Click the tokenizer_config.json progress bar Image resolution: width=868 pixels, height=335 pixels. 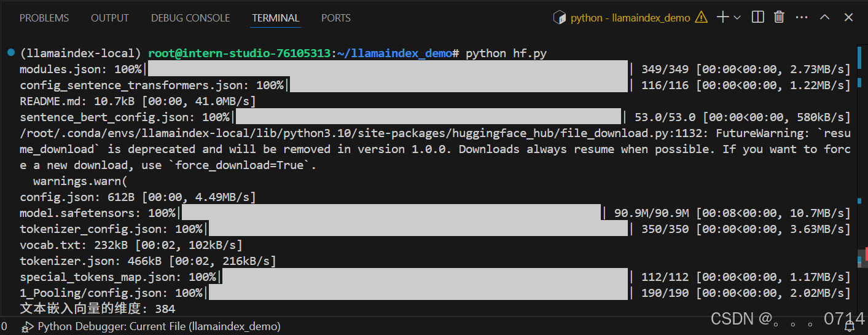[418, 229]
